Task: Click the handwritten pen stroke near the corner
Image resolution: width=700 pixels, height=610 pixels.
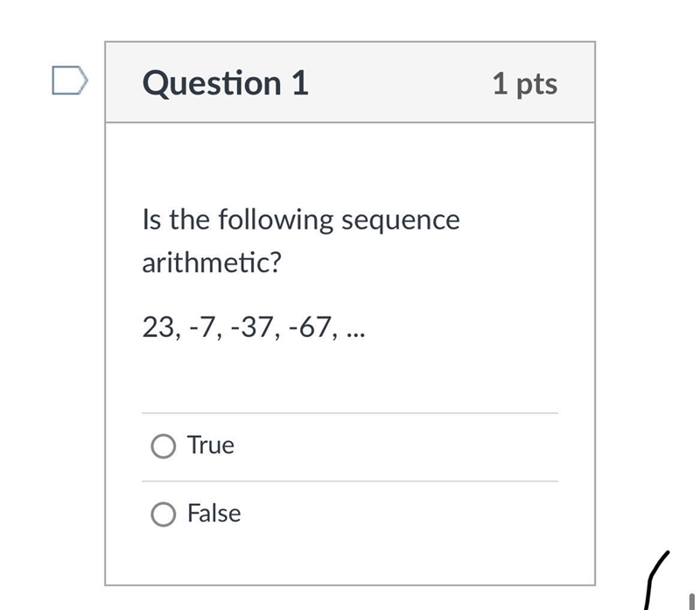Action: click(656, 580)
